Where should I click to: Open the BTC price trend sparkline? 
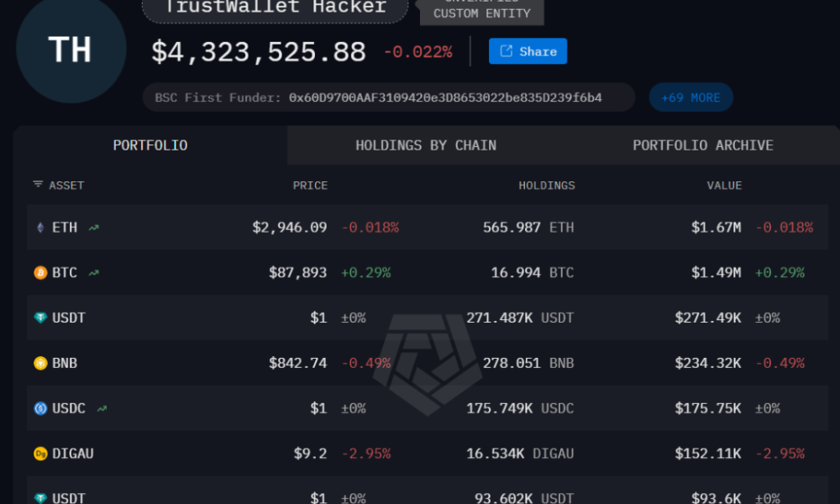pyautogui.click(x=92, y=272)
